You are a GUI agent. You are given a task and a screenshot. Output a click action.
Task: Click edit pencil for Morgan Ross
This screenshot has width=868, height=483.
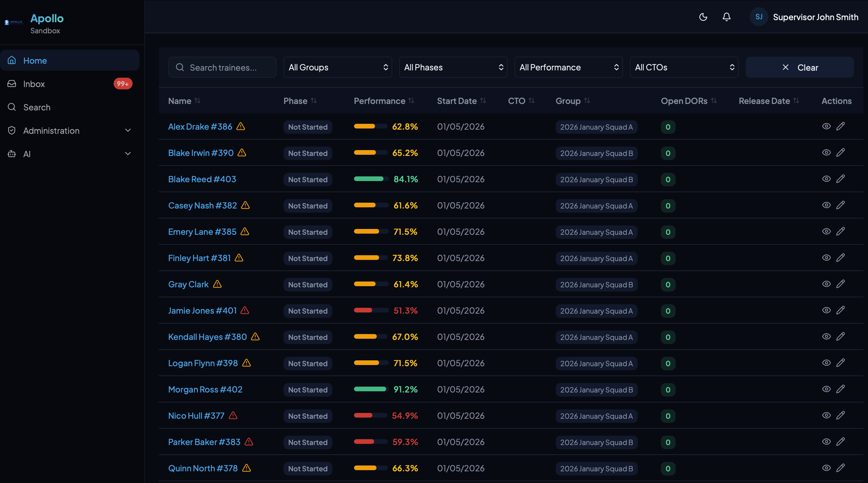[840, 389]
